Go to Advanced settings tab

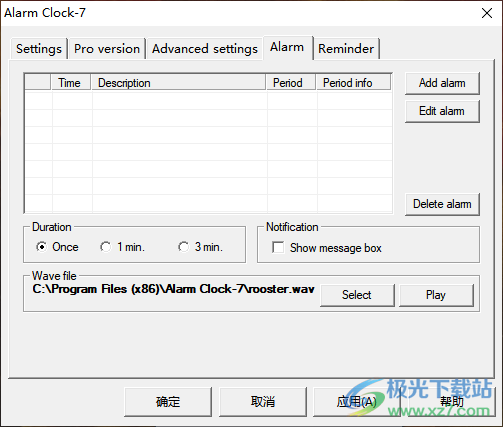click(205, 49)
